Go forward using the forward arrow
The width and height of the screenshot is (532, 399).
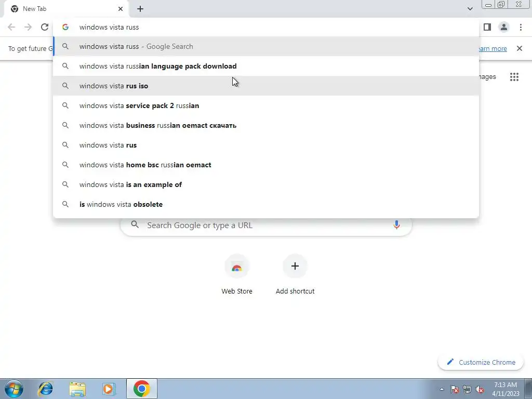tap(28, 27)
